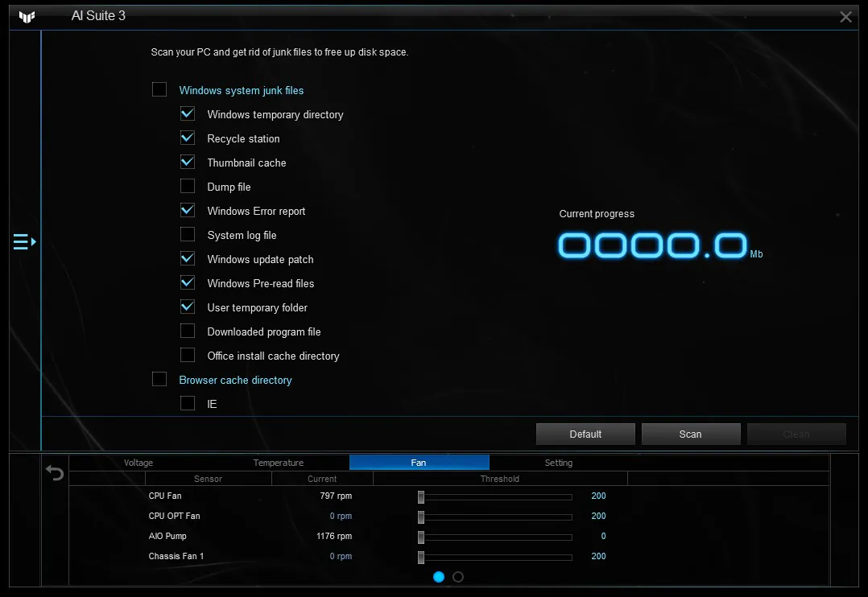The image size is (868, 597).
Task: Uncheck Thumbnail cache
Action: click(x=188, y=162)
